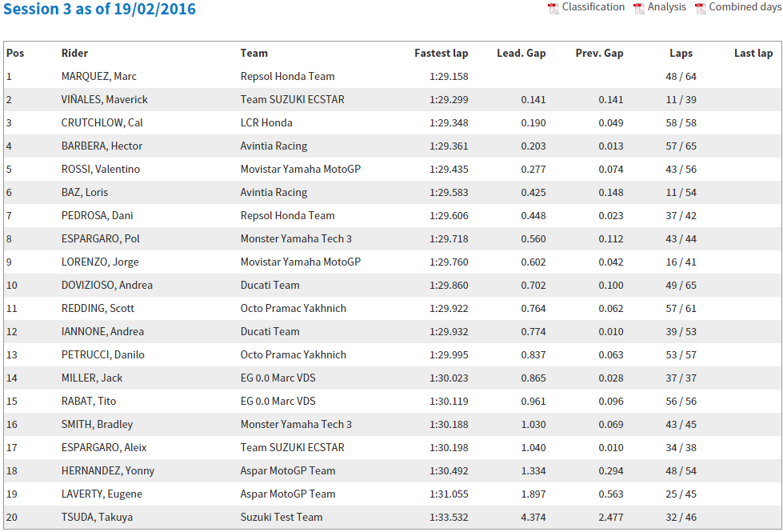The image size is (783, 532).
Task: Click the Rider column header
Action: pyautogui.click(x=74, y=54)
